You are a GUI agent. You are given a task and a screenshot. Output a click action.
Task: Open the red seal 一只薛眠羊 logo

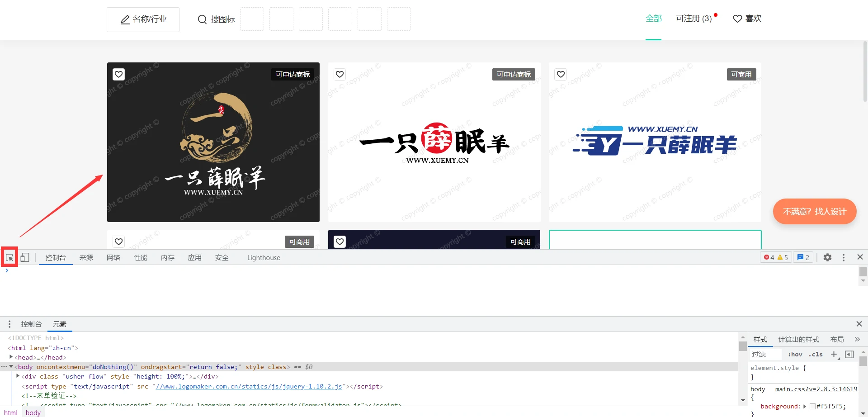pyautogui.click(x=434, y=142)
